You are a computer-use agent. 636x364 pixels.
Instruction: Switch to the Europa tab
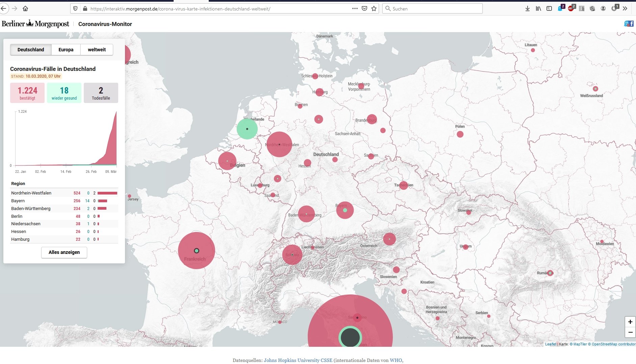click(66, 50)
